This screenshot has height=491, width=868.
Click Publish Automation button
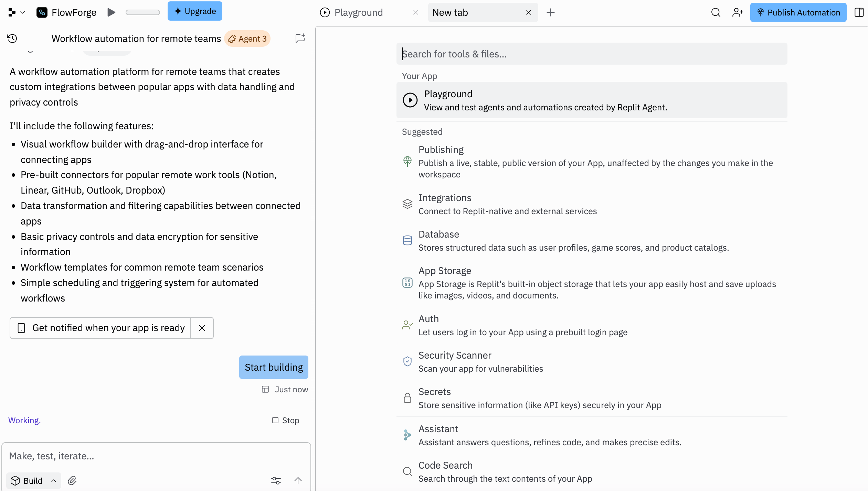coord(798,12)
